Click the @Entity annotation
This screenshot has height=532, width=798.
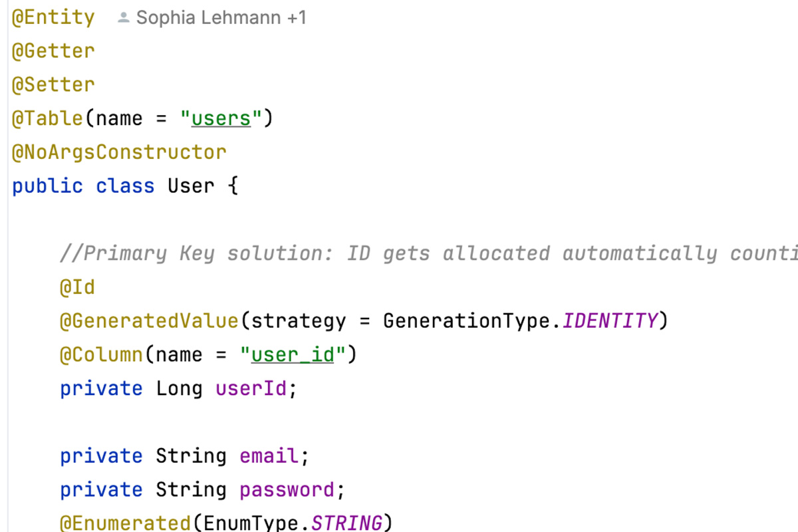tap(53, 18)
